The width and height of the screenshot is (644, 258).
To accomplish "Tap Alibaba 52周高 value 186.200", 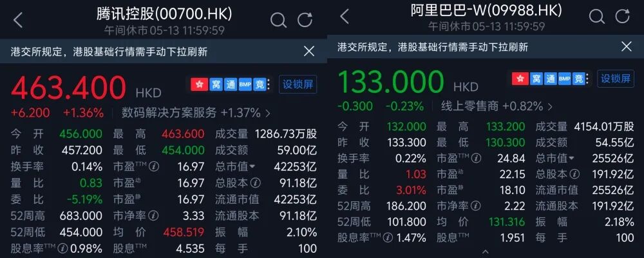I will point(406,206).
